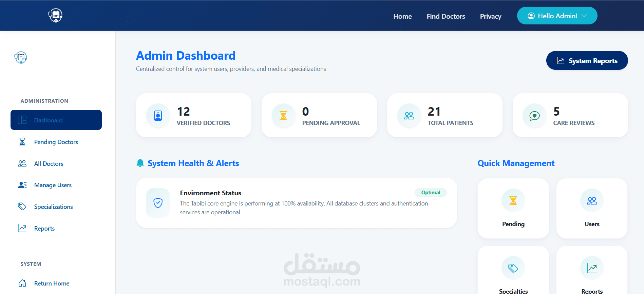Click the tag icon in Specialties quick card

(x=513, y=268)
